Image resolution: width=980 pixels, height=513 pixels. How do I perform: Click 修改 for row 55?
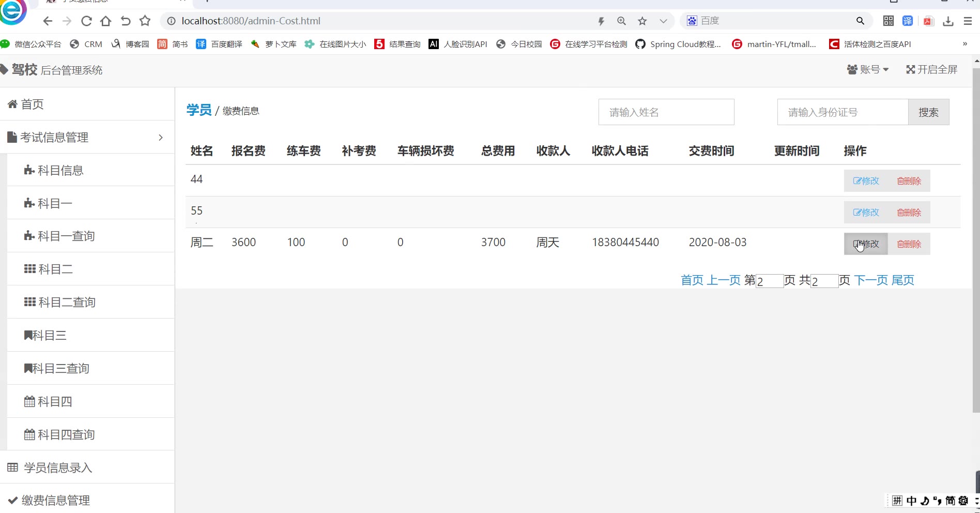tap(866, 213)
